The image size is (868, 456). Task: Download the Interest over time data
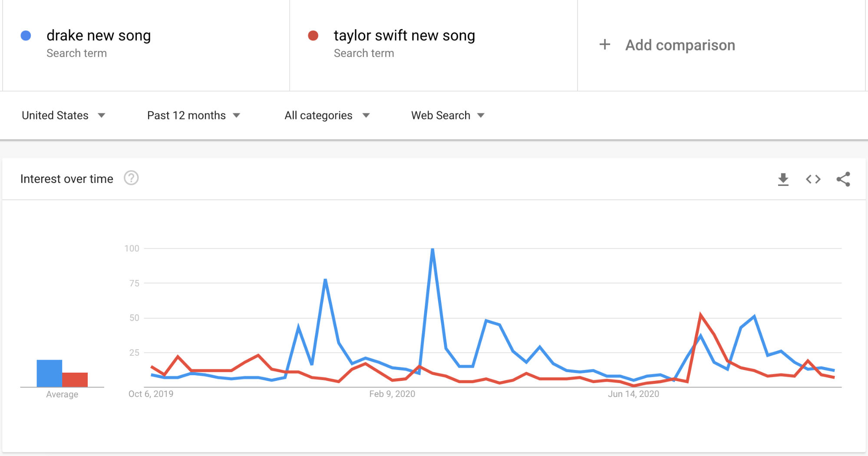783,179
